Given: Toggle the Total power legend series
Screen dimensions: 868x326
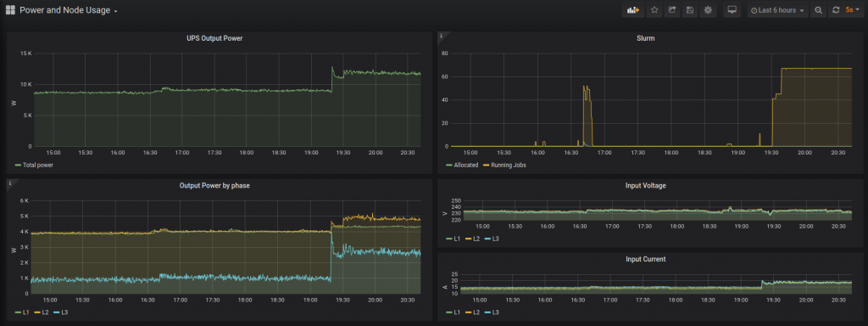Looking at the screenshot, I should (x=37, y=165).
